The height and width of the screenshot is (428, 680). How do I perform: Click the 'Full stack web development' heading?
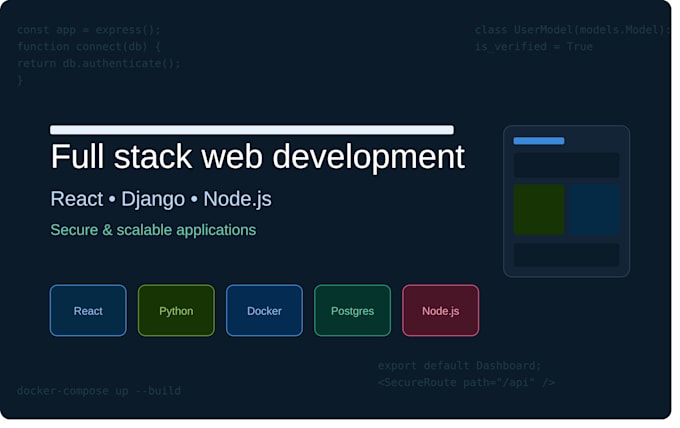click(x=258, y=157)
